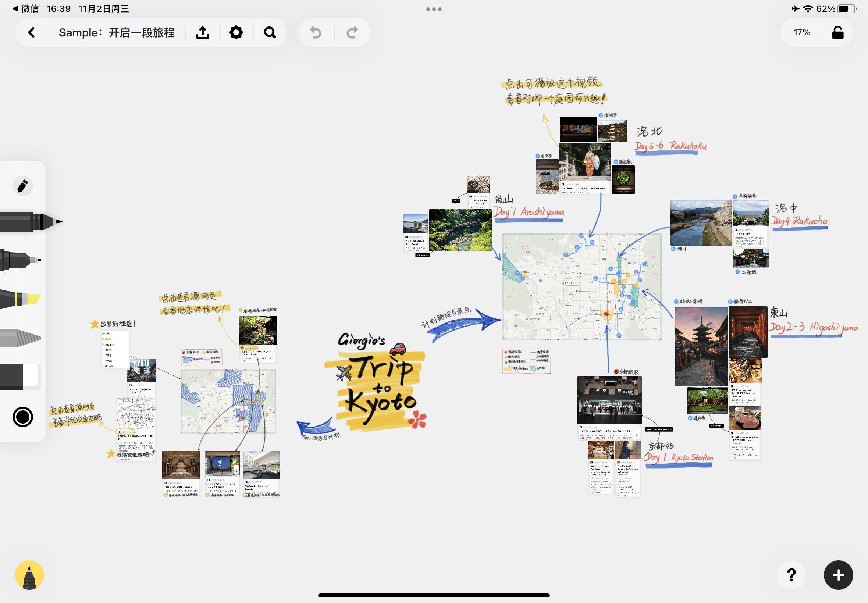Open the Kyoto station JR photo
Viewport: 868px width, 603px height.
[x=609, y=400]
